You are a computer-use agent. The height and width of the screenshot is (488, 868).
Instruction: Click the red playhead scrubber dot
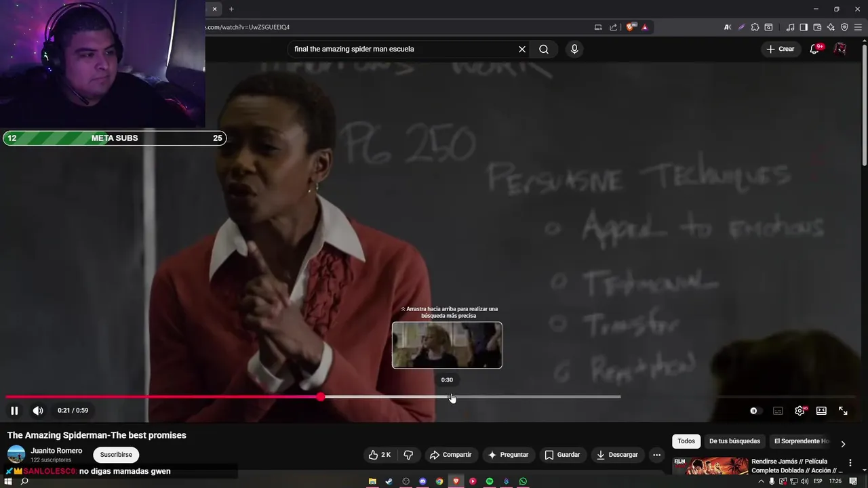coord(321,397)
